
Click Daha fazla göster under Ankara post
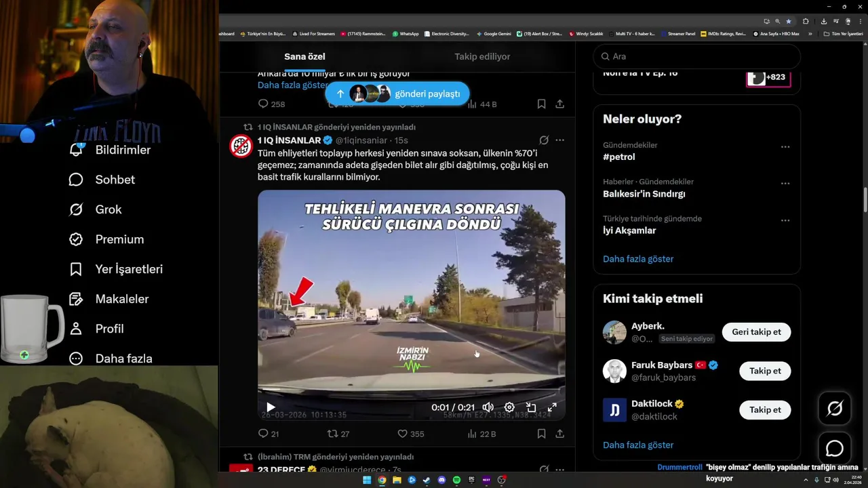coord(293,85)
